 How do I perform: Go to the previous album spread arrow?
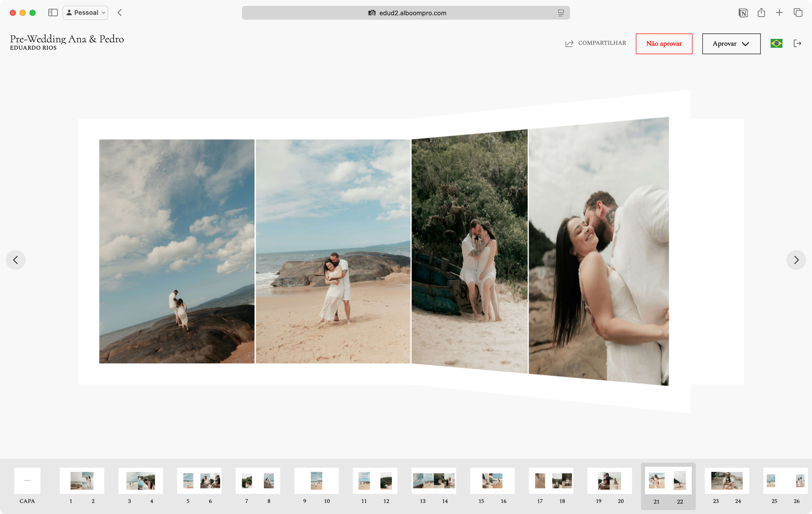tap(16, 260)
